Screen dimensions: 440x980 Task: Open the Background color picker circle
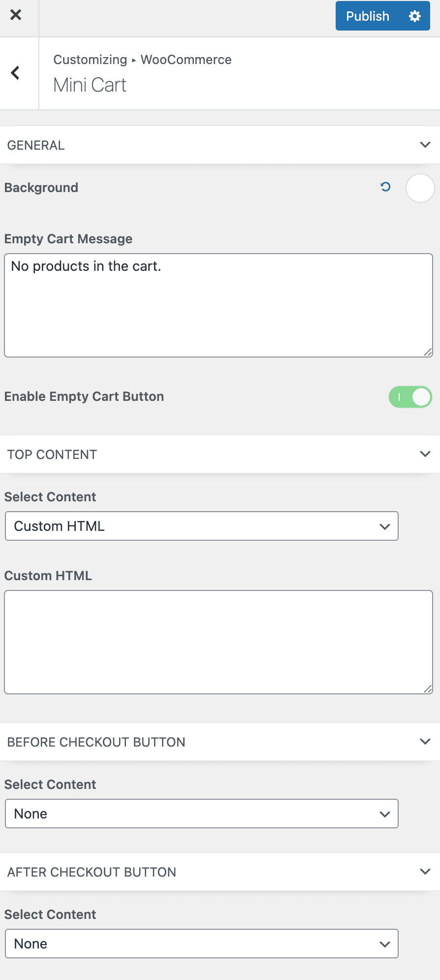[x=420, y=188]
